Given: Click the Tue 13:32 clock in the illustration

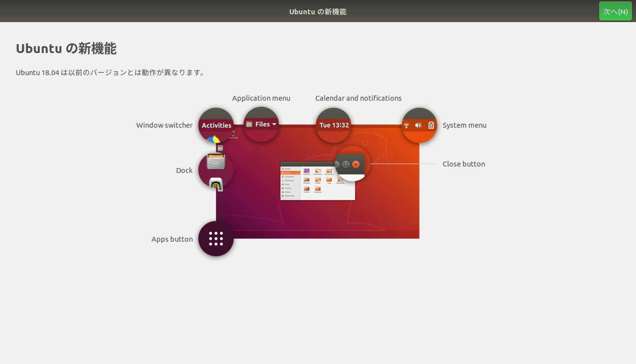Looking at the screenshot, I should click(334, 125).
